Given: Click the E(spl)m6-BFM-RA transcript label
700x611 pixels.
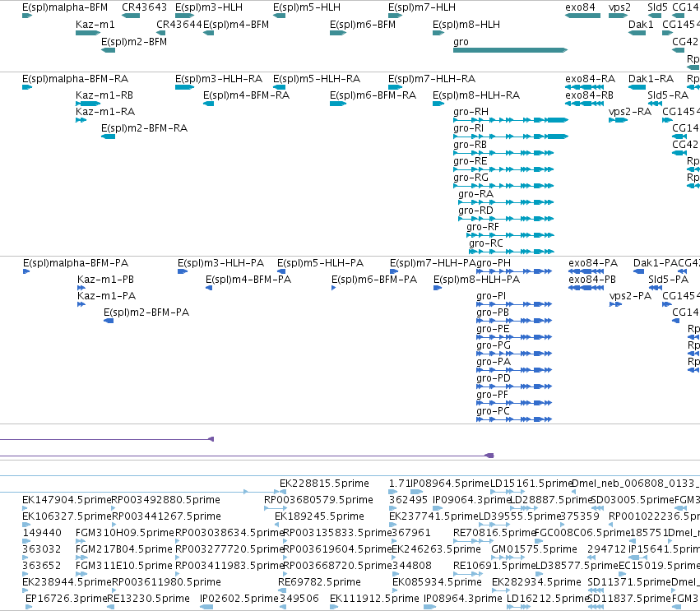Looking at the screenshot, I should tap(373, 95).
